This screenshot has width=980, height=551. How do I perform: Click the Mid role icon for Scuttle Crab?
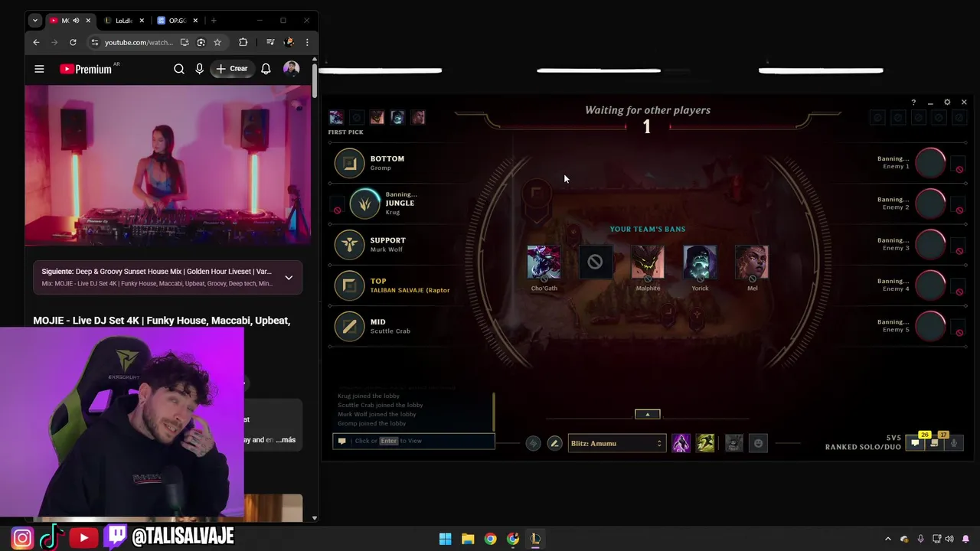350,327
